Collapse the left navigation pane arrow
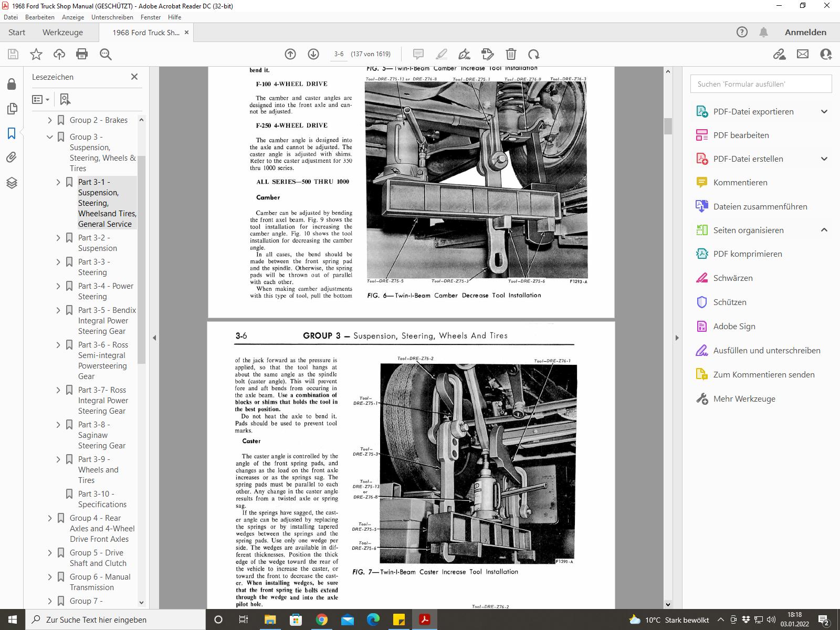 pos(154,338)
